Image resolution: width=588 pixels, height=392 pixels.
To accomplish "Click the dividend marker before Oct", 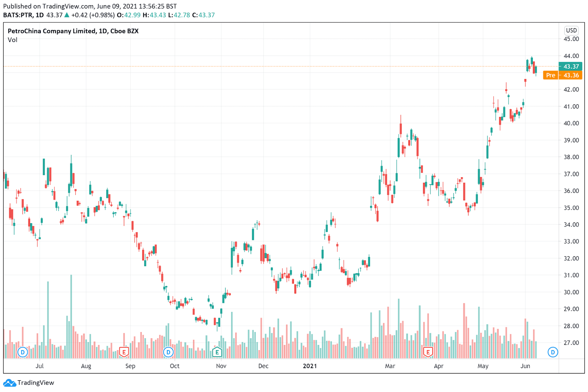I will [168, 352].
